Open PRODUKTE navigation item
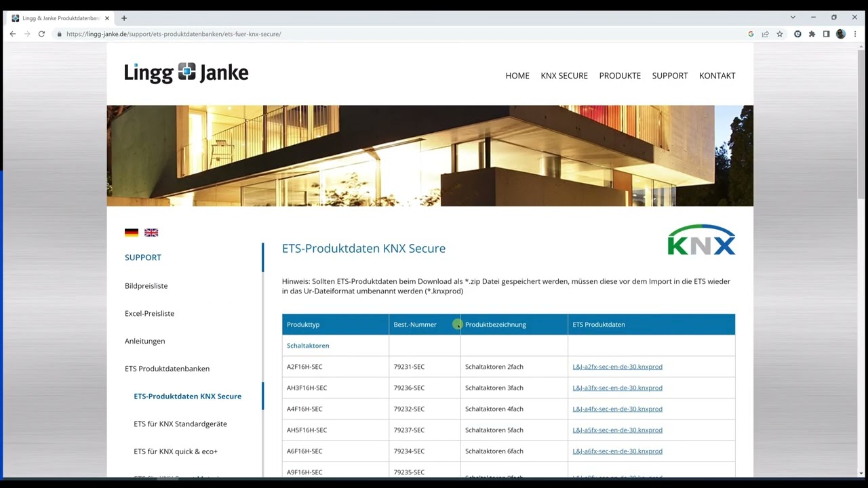This screenshot has width=868, height=488. (620, 76)
